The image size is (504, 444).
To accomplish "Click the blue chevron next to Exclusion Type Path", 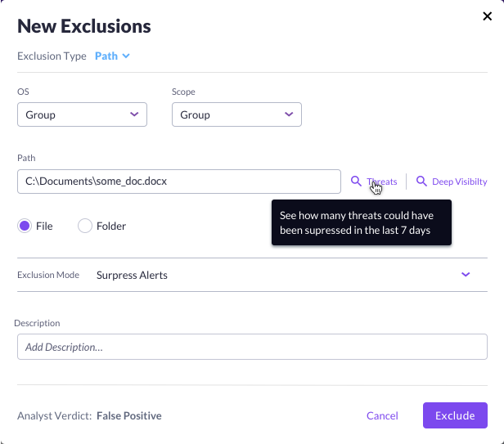I will [126, 56].
